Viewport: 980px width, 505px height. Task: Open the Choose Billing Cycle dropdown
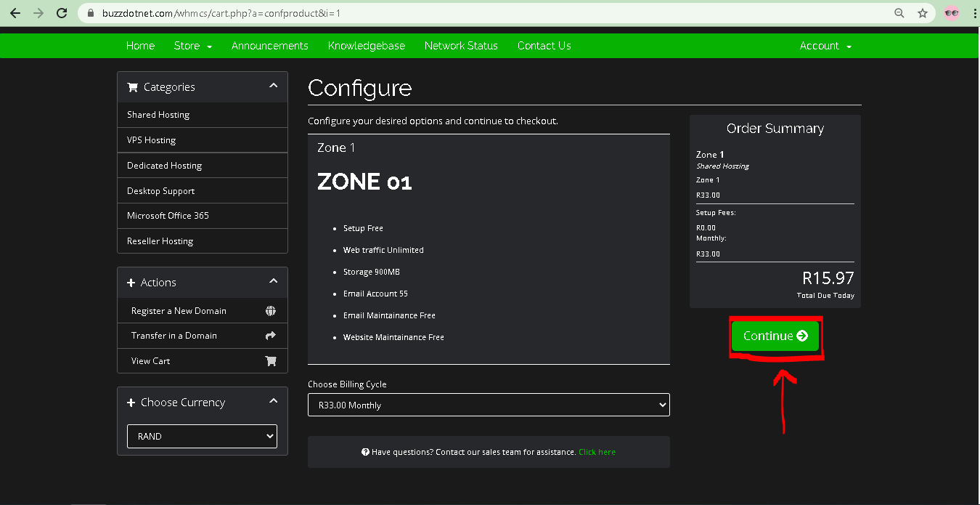point(489,405)
